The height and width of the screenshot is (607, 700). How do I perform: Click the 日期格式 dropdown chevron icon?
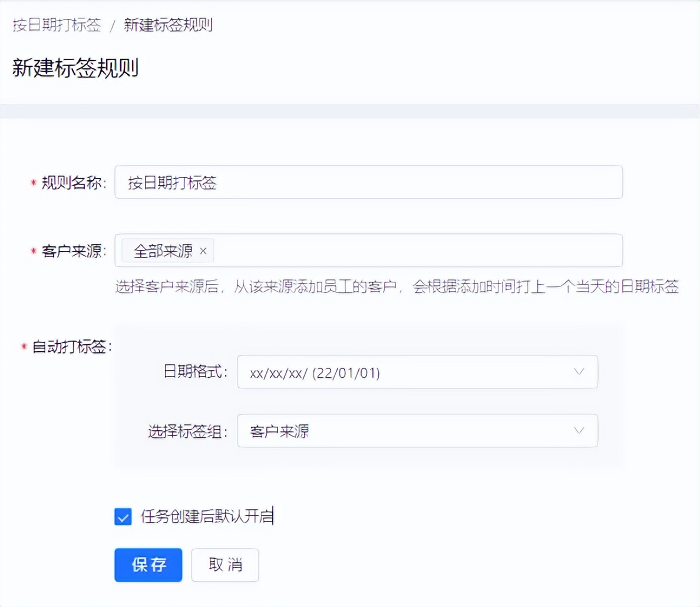(579, 372)
